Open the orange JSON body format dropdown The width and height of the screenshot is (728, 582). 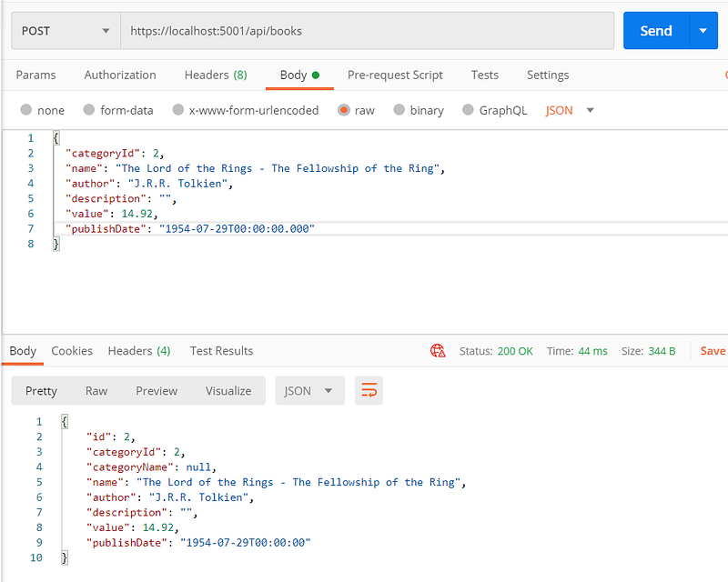570,110
